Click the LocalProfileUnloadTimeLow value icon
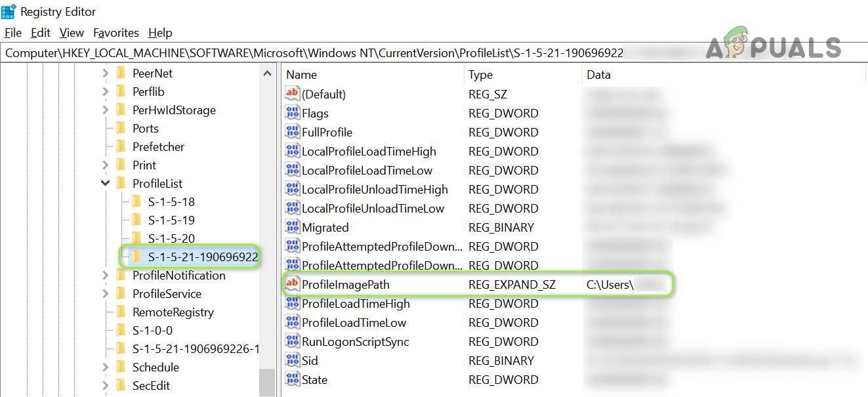868x397 pixels. (292, 208)
